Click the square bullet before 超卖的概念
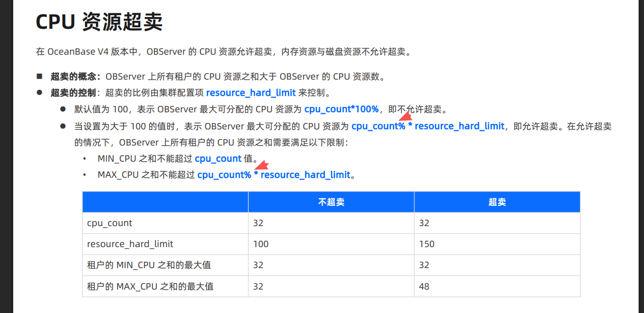The height and width of the screenshot is (313, 644). click(x=40, y=77)
